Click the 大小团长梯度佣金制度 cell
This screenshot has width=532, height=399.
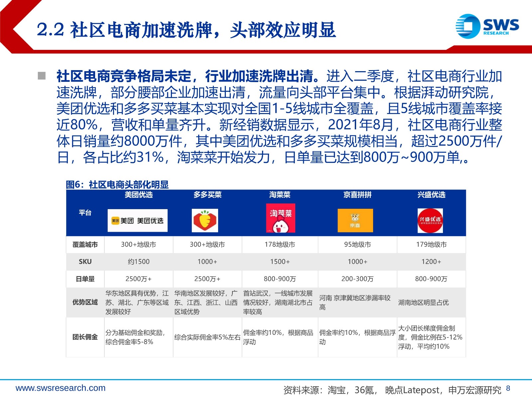click(x=431, y=337)
